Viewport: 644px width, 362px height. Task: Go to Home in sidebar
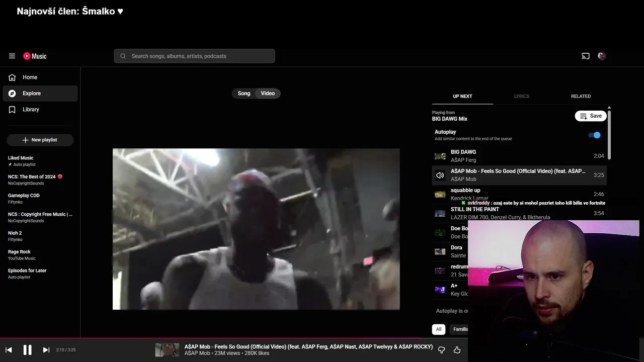40,77
